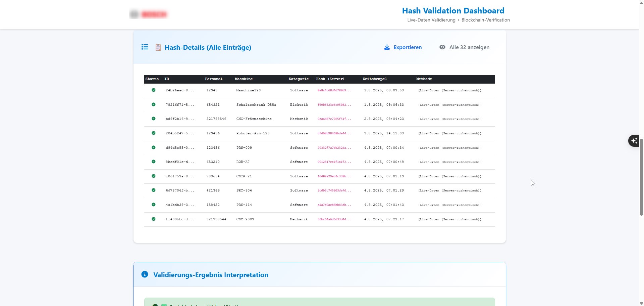Click the hash value in the PRS-009 row
This screenshot has height=306, width=644.
[x=334, y=147]
